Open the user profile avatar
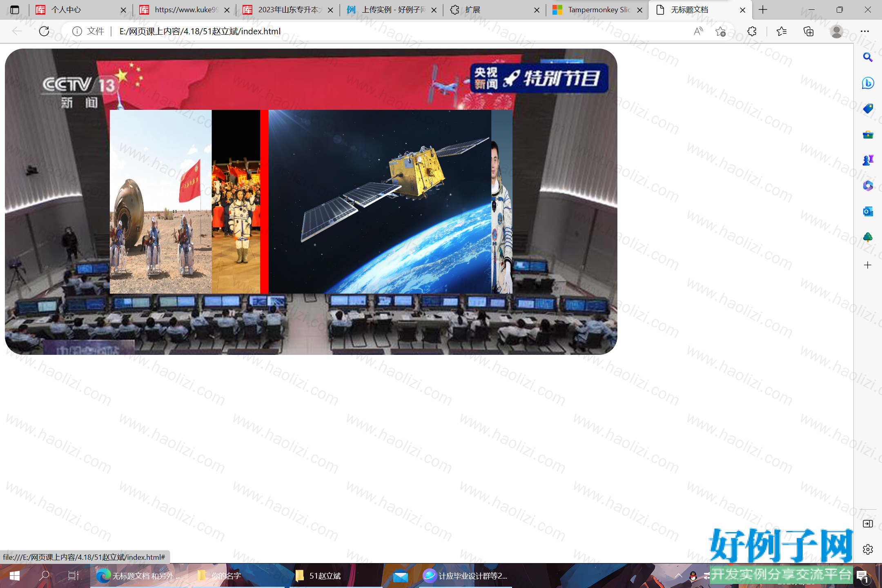882x588 pixels. 836,31
